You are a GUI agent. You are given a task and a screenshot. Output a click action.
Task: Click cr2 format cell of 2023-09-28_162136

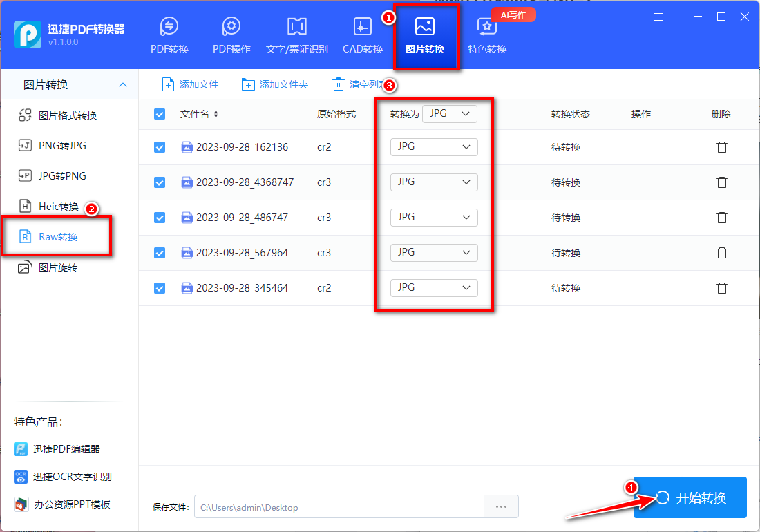[324, 147]
